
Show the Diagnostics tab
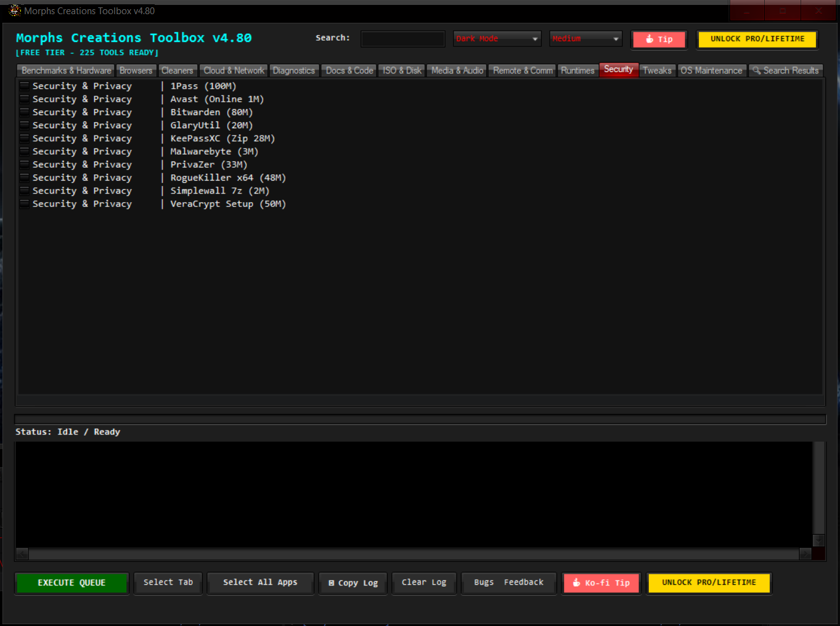[x=294, y=71]
